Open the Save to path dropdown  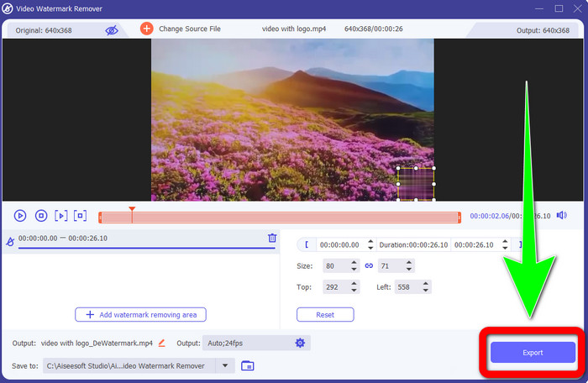click(225, 365)
